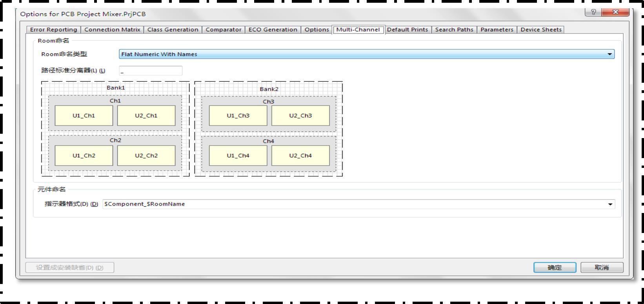Image resolution: width=644 pixels, height=304 pixels.
Task: Click the path separator input field
Action: (x=151, y=71)
